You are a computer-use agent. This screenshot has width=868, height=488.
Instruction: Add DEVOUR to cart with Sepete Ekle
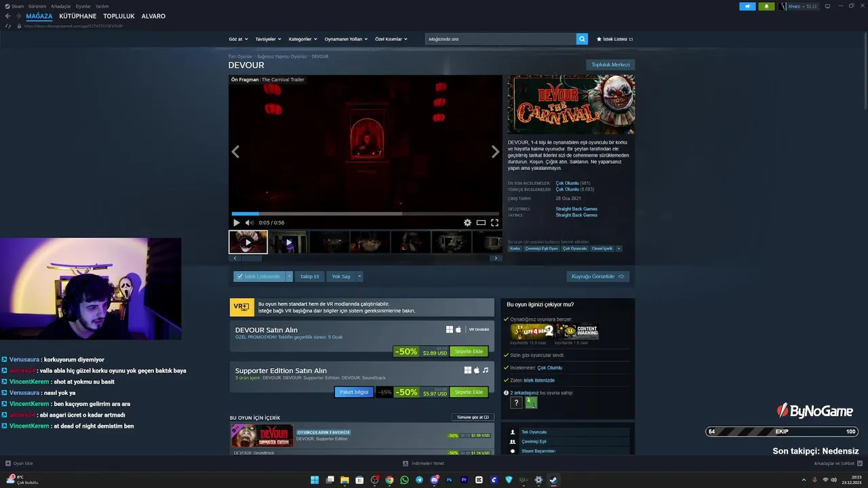point(469,352)
